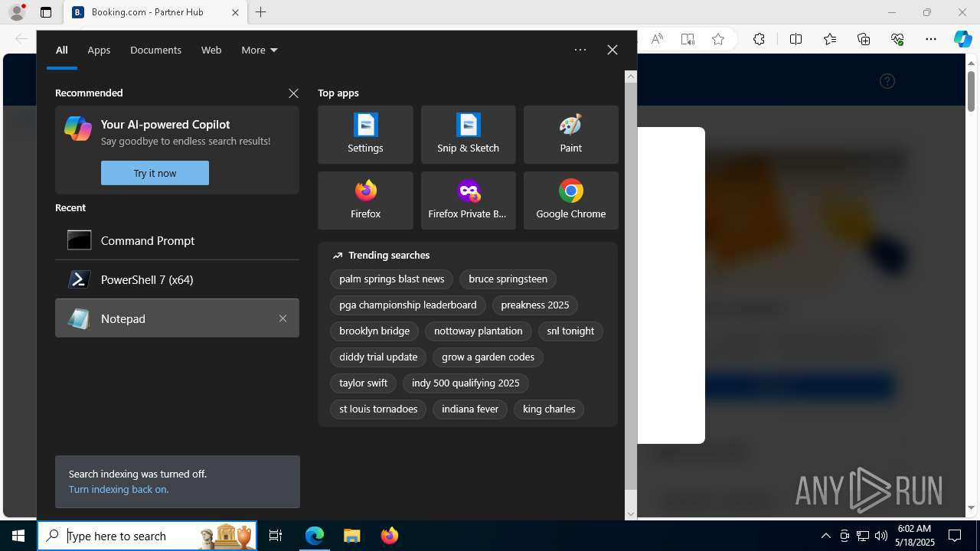The image size is (980, 551).
Task: Select the All search filter tab
Action: click(62, 50)
